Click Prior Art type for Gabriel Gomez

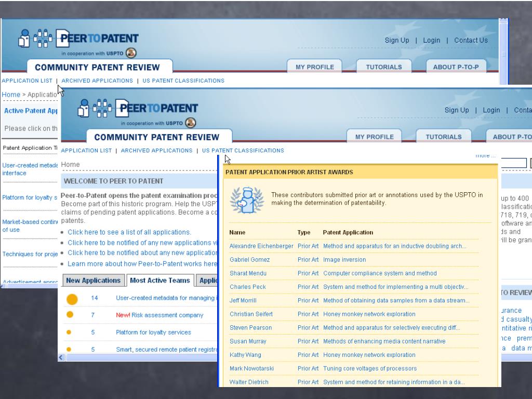point(308,260)
